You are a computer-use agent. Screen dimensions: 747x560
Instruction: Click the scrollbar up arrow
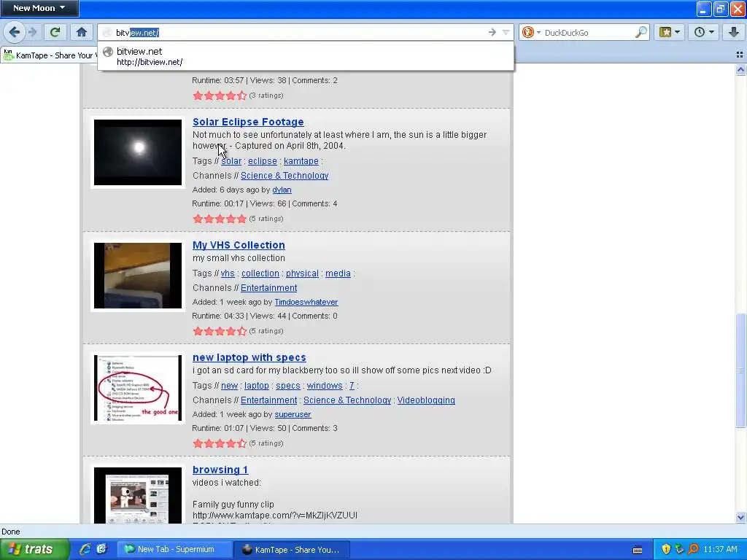[740, 69]
